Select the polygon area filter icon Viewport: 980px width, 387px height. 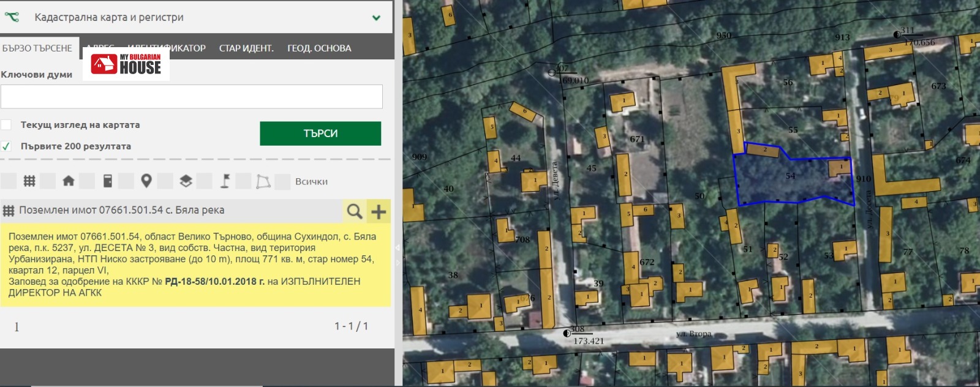pyautogui.click(x=263, y=181)
